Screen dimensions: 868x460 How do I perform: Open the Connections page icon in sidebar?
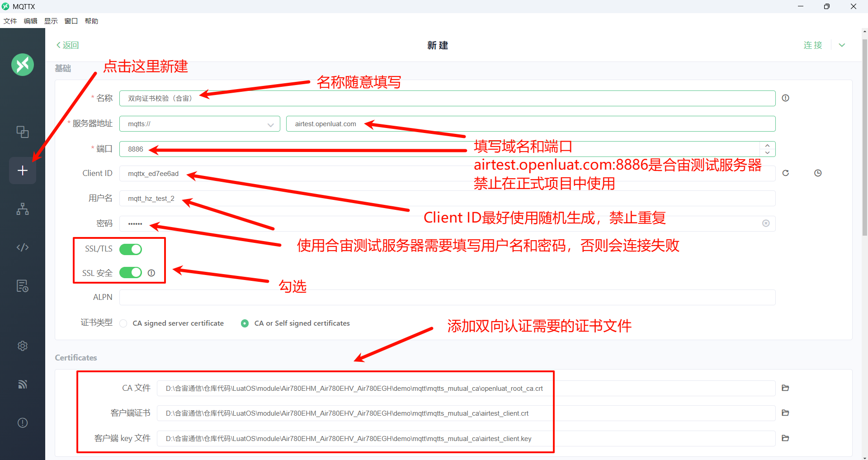tap(23, 132)
